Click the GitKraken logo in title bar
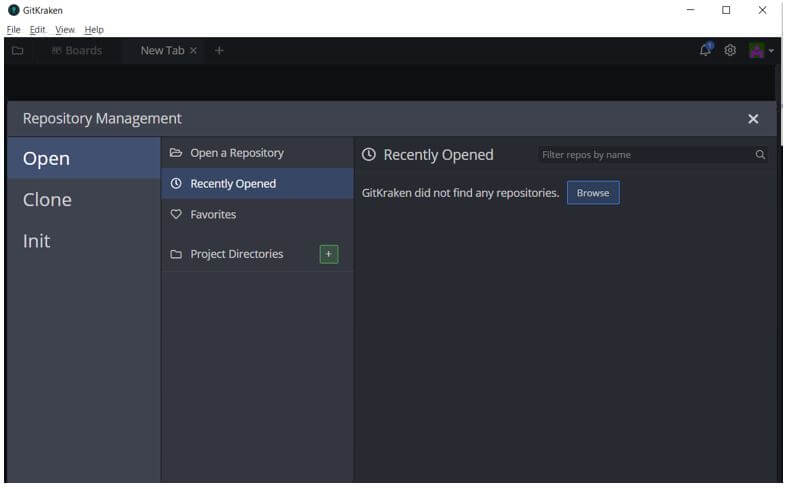788x489 pixels. click(14, 10)
